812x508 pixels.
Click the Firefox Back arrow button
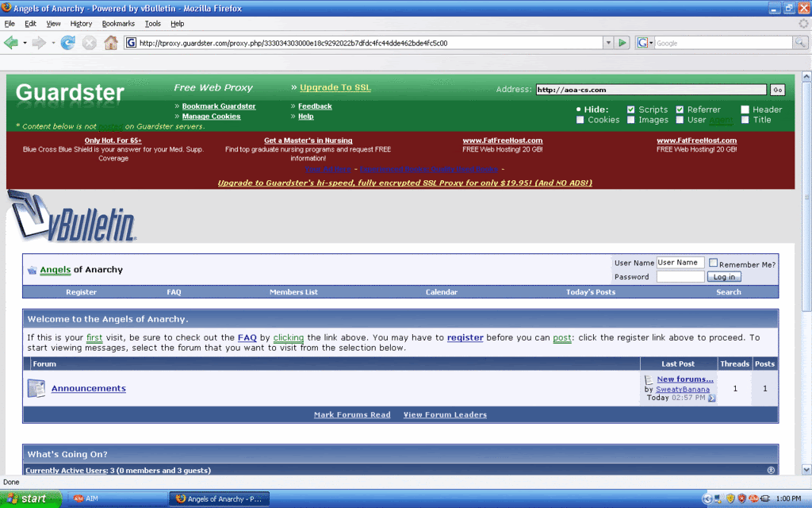pyautogui.click(x=11, y=43)
